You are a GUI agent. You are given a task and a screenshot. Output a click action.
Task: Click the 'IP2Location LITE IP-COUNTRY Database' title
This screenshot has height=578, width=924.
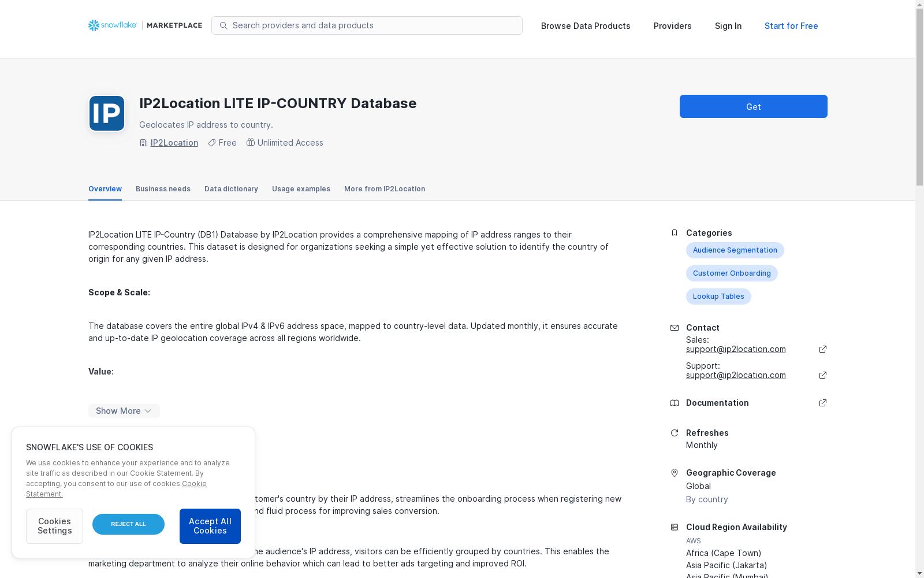tap(278, 103)
